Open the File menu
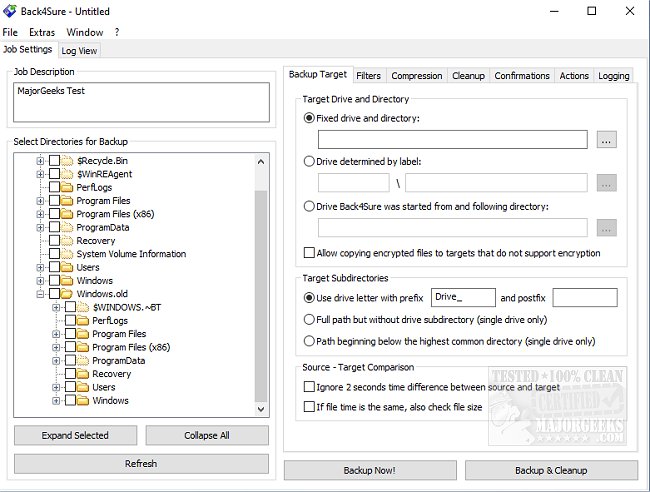Screen dimensions: 650x492 click(x=10, y=32)
